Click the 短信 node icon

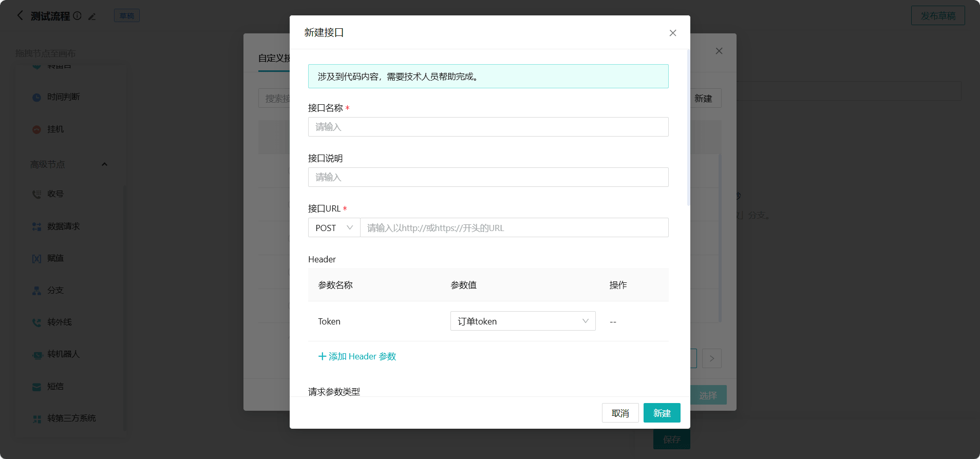36,387
